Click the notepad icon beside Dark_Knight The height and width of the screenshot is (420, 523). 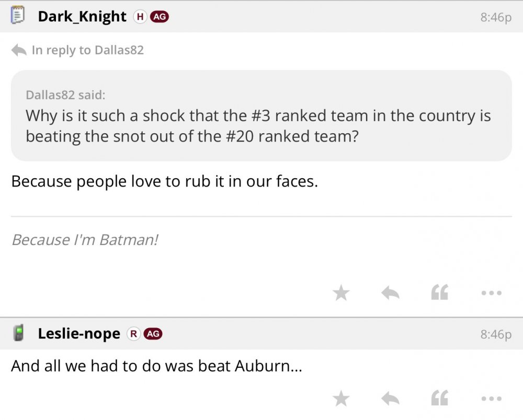click(x=18, y=16)
